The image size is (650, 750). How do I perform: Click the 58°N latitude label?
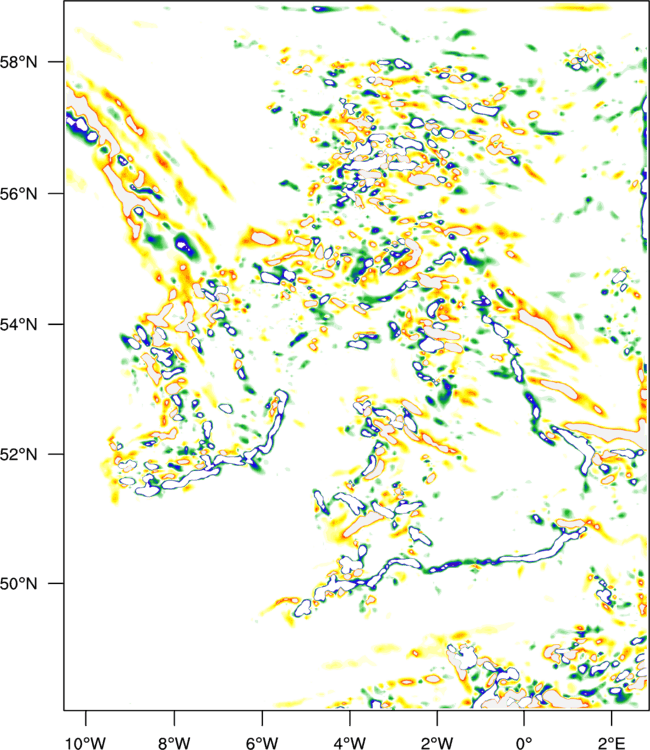[18, 62]
